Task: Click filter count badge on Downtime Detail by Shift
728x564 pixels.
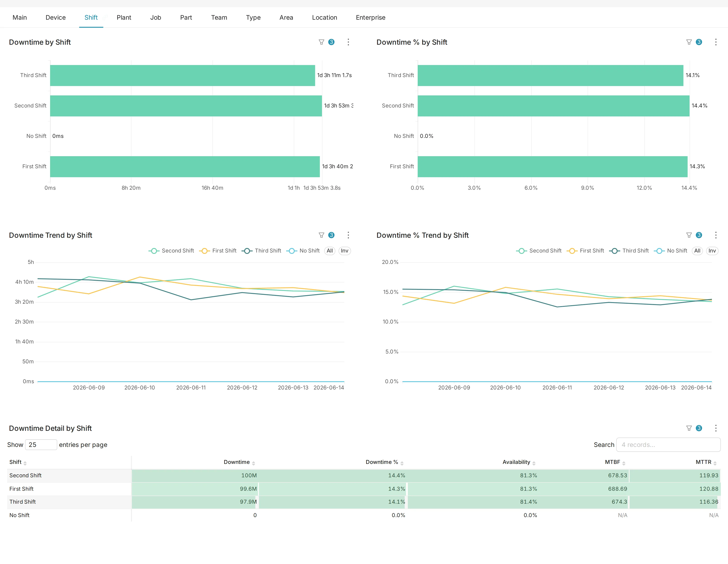Action: [x=699, y=428]
